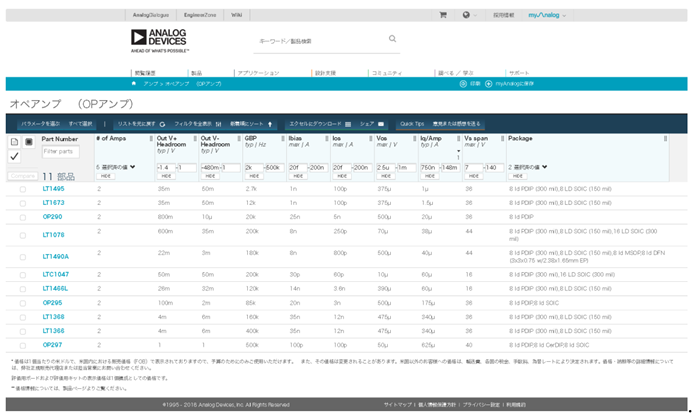The height and width of the screenshot is (417, 696).
Task: Tick the checkbox for LT1490A
Action: coord(23,257)
